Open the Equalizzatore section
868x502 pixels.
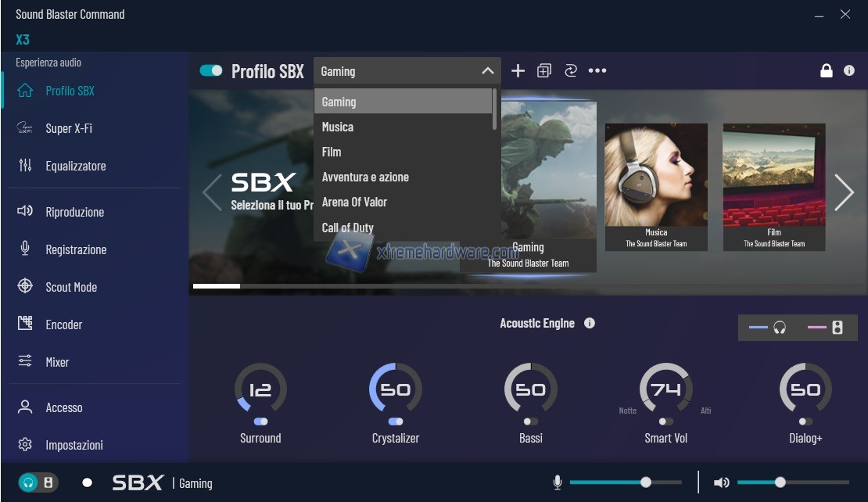75,166
